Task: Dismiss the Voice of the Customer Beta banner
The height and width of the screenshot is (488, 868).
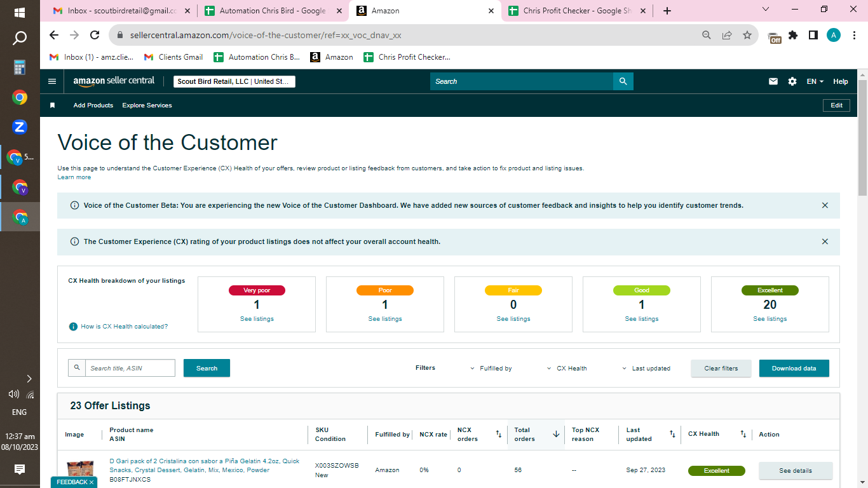Action: (825, 205)
